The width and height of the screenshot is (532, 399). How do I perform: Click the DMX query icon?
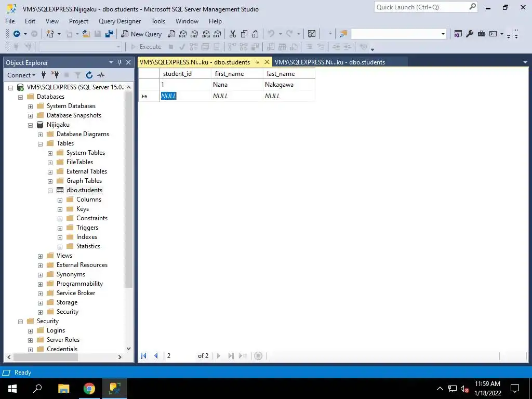tap(194, 34)
